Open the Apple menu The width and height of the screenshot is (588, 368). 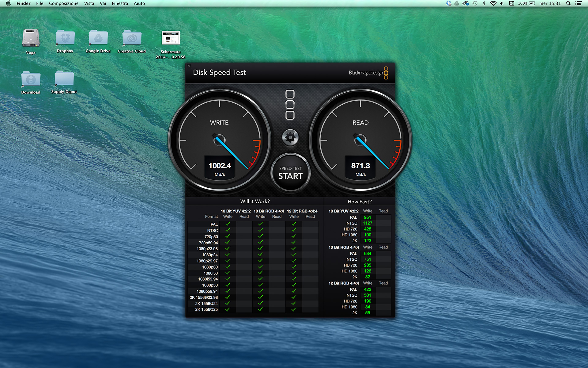pyautogui.click(x=8, y=3)
